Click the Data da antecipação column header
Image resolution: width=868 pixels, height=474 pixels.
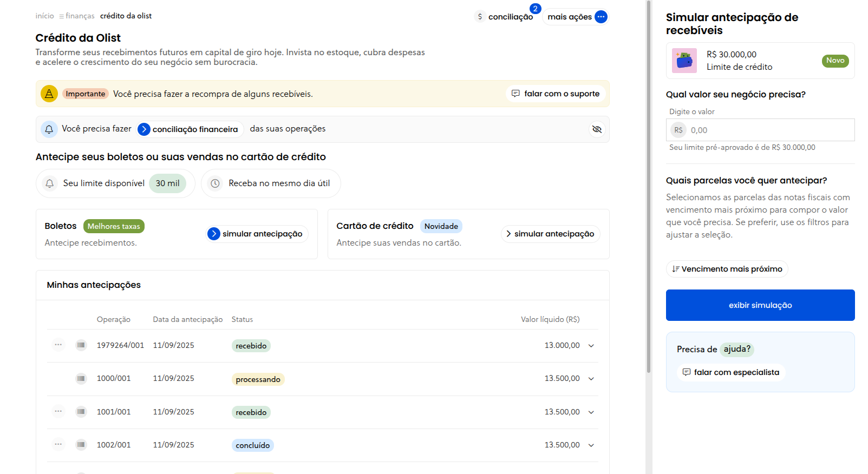coord(188,319)
